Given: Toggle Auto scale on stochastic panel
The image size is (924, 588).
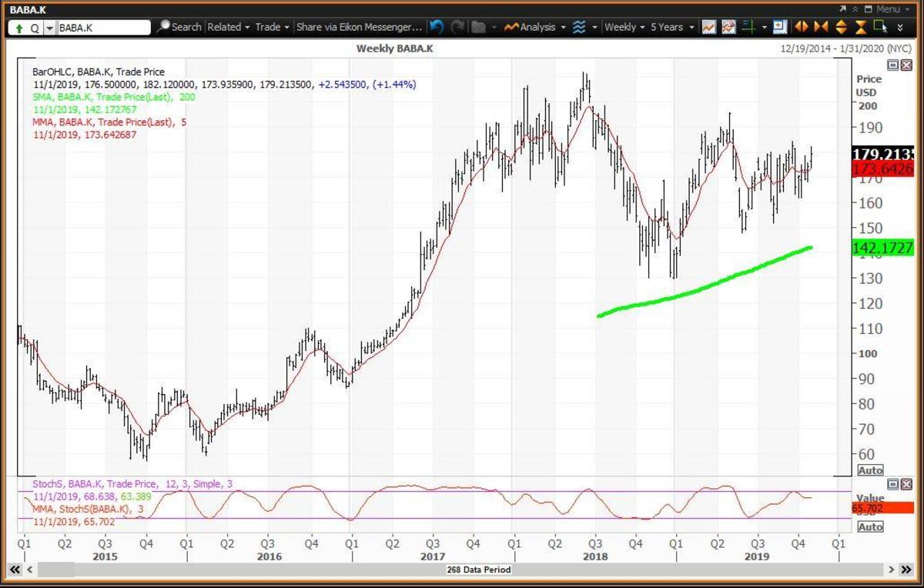Looking at the screenshot, I should tap(869, 527).
